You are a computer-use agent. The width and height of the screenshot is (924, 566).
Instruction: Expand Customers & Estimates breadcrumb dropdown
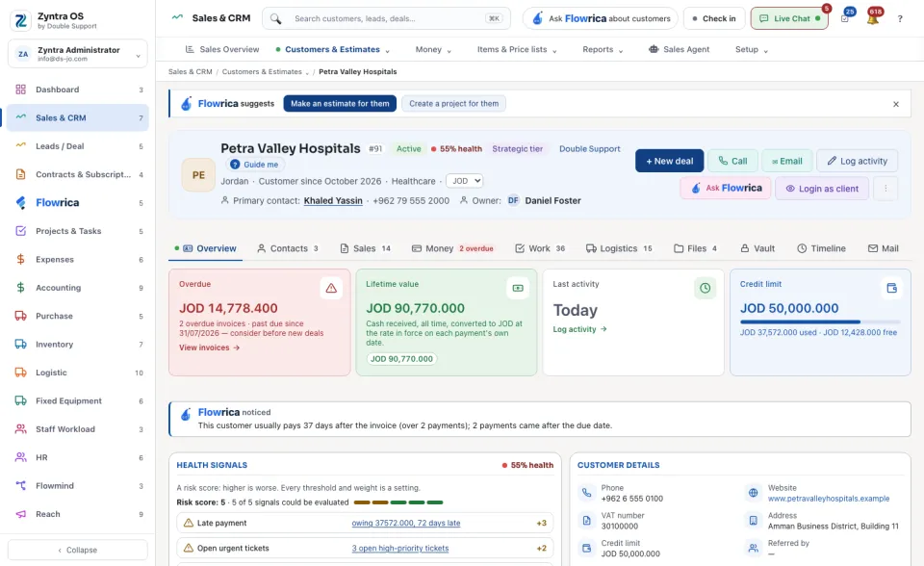point(307,72)
